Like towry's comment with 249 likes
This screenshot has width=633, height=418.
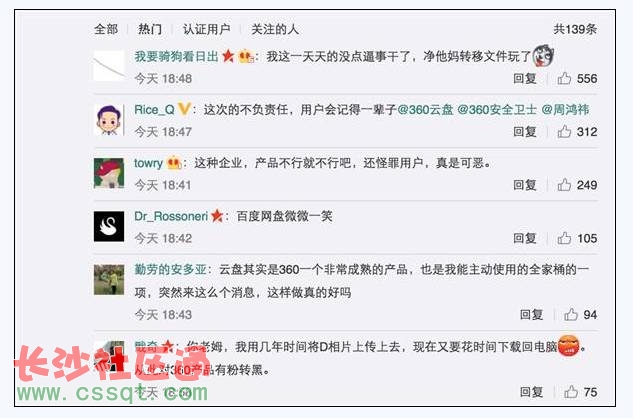(564, 185)
